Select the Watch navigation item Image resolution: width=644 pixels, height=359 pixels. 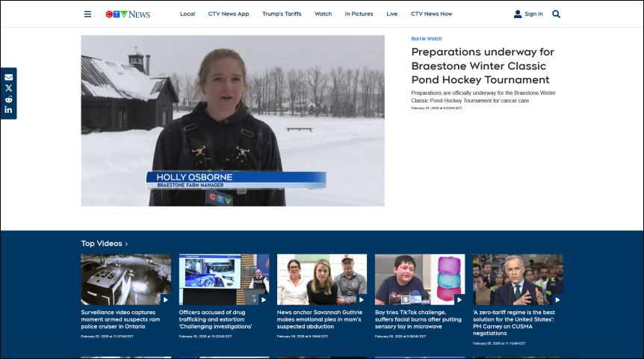(323, 14)
